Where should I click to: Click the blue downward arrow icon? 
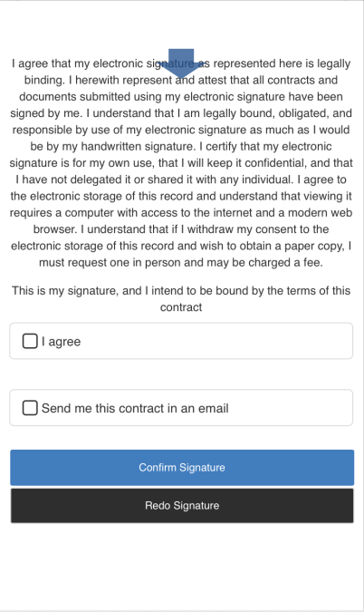(181, 63)
